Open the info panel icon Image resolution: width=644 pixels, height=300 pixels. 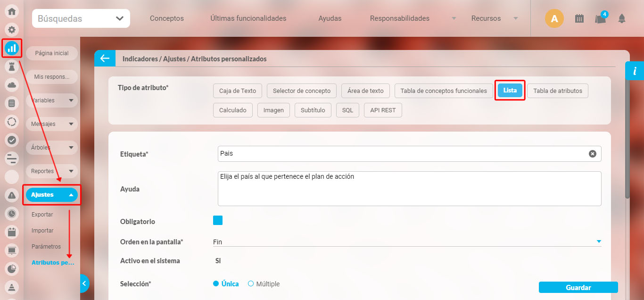click(635, 71)
